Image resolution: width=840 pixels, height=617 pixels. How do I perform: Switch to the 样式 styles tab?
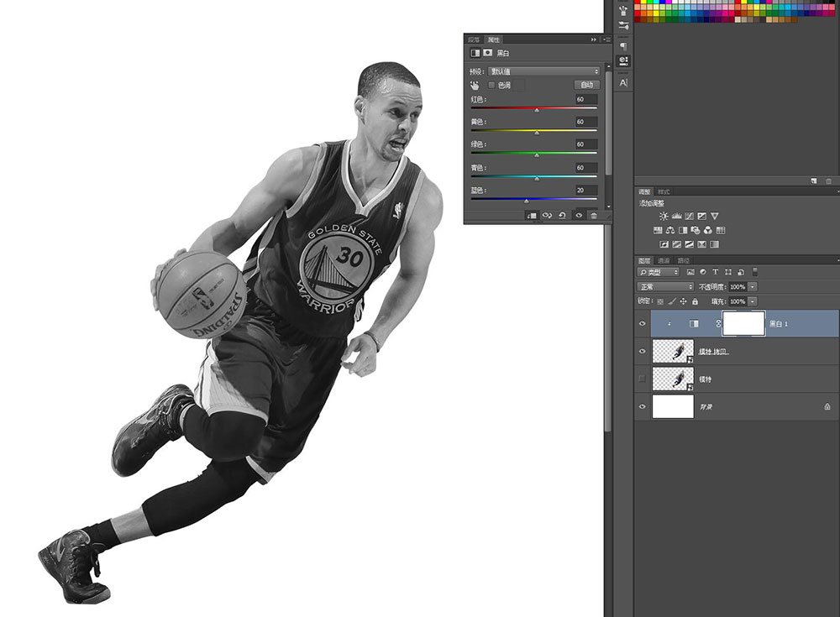664,191
